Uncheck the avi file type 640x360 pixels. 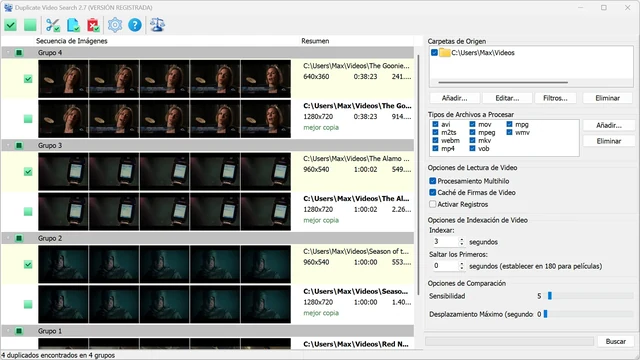click(x=435, y=124)
